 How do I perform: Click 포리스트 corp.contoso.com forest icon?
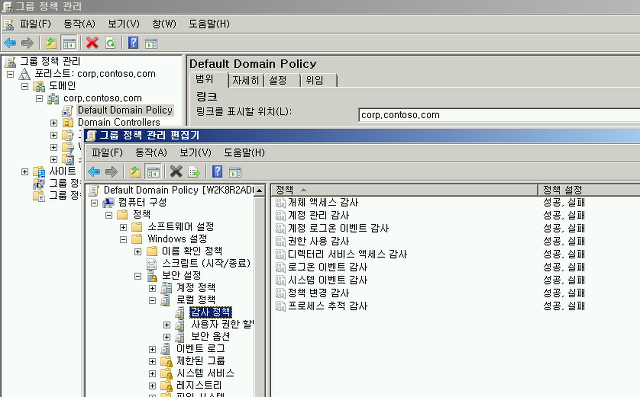(x=25, y=74)
